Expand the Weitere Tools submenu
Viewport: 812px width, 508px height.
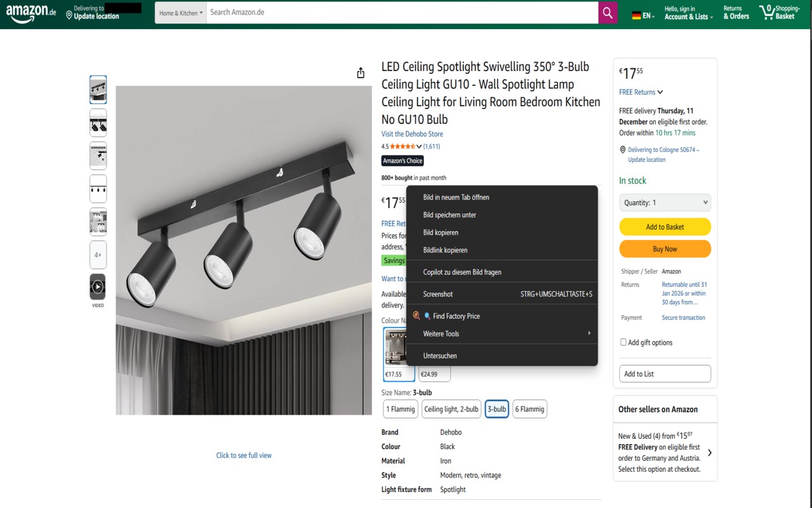coord(502,333)
